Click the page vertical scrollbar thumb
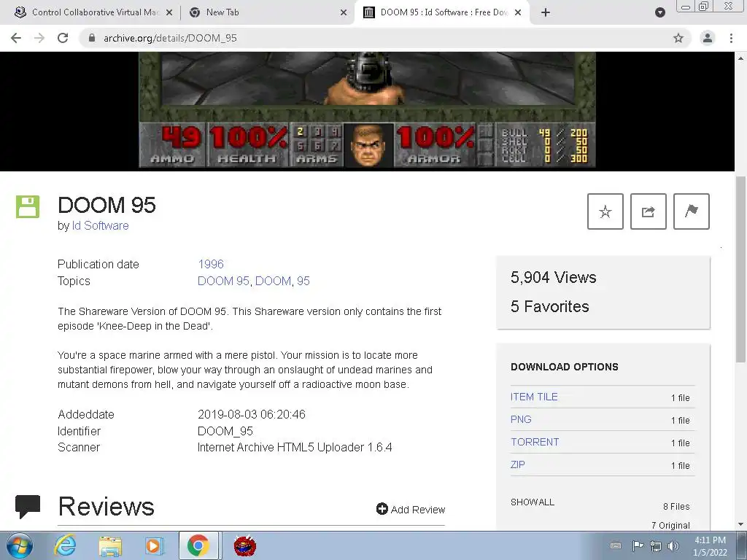The image size is (747, 560). [x=740, y=269]
